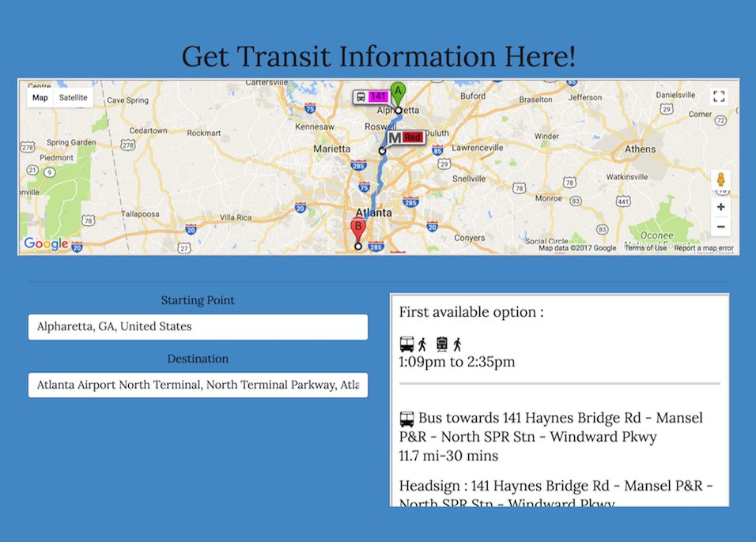Viewport: 756px width, 542px height.
Task: Click the train icon in the route summary
Action: [442, 344]
